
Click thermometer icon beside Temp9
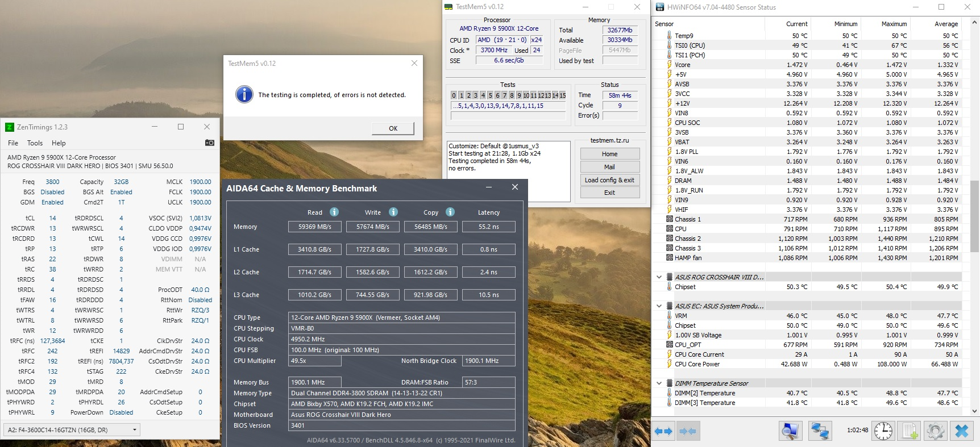point(669,35)
